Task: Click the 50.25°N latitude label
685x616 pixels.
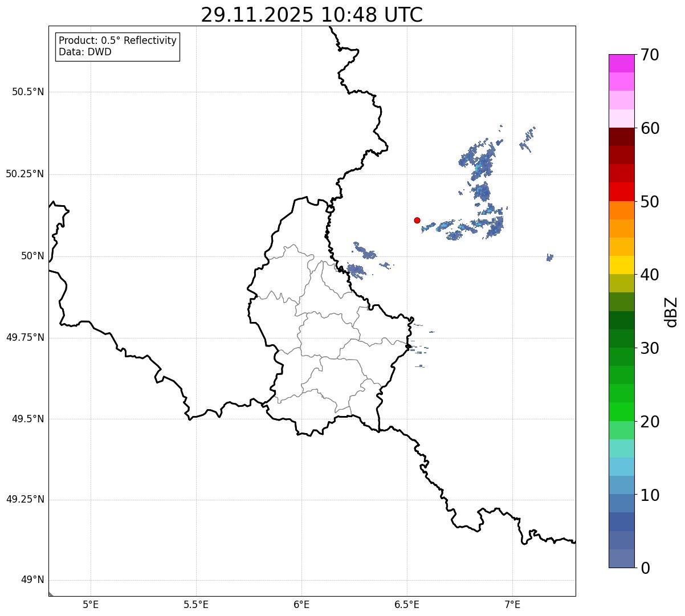Action: click(x=25, y=174)
